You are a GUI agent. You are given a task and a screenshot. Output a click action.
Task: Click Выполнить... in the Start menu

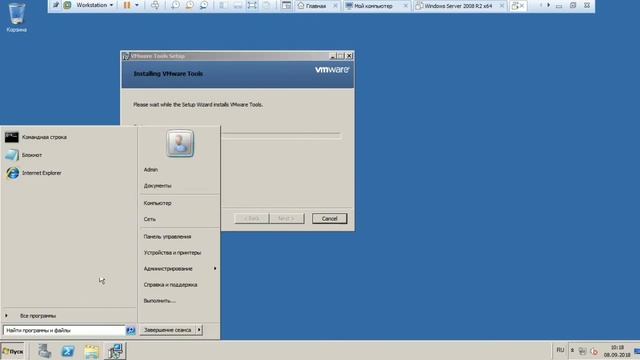[x=160, y=301]
